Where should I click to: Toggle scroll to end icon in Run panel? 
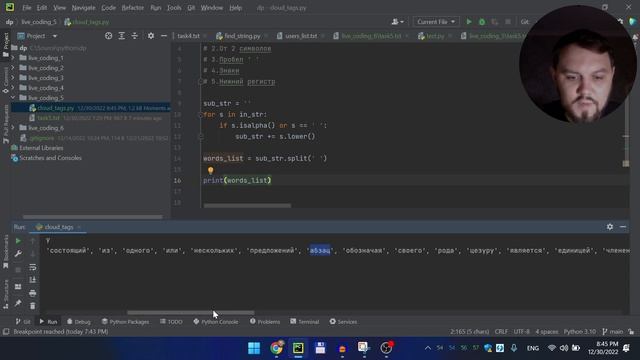point(33,280)
